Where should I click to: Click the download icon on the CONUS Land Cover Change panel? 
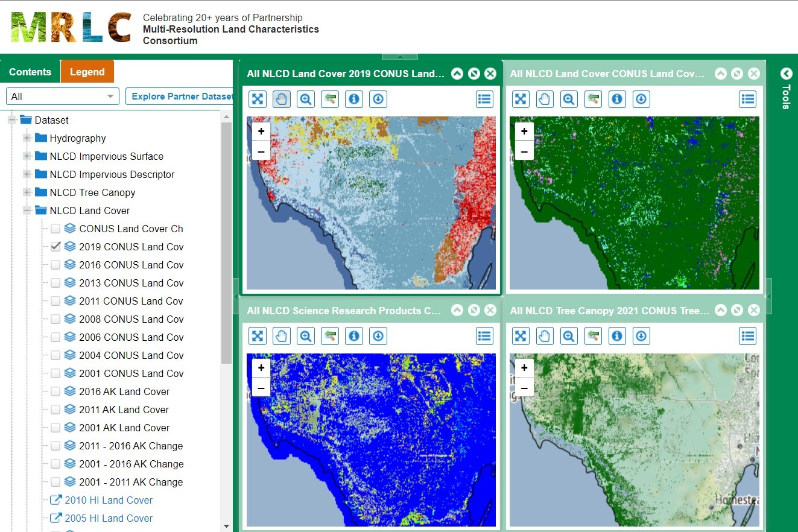641,99
